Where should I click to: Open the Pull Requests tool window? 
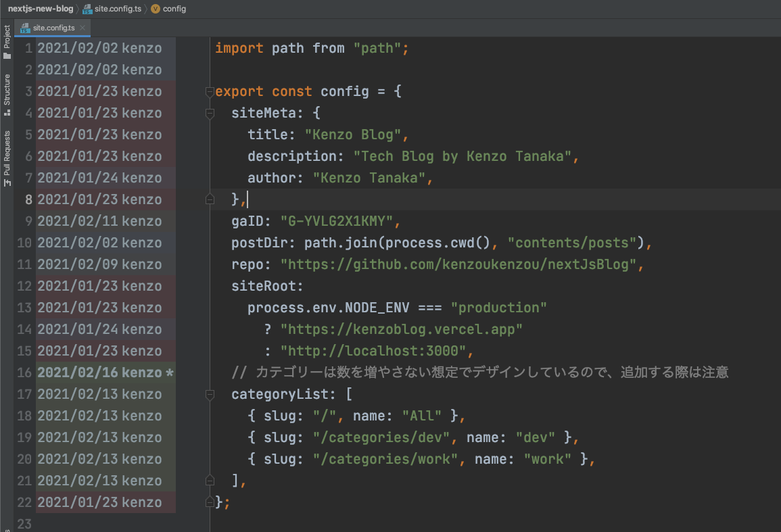(x=7, y=158)
